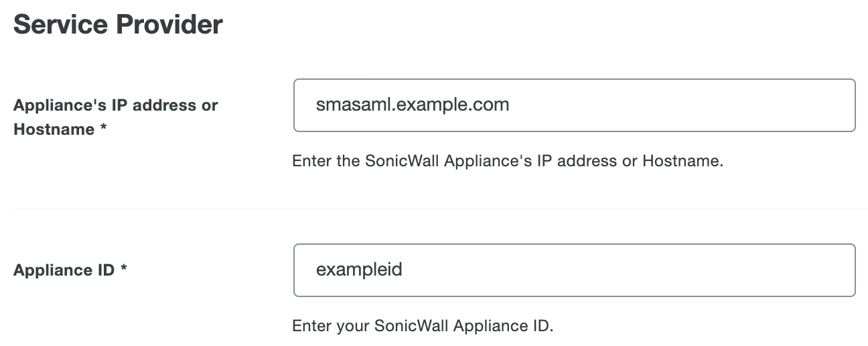Click the 'Enter your SonicWall Appliance ID' hint
The width and height of the screenshot is (868, 346).
423,327
